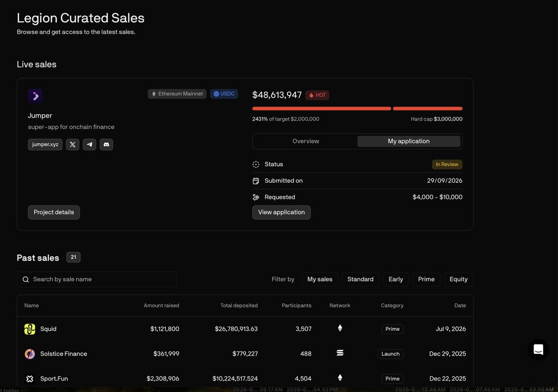Visit the jumper.xyz website link
Viewport: 558px width, 392px height.
45,145
